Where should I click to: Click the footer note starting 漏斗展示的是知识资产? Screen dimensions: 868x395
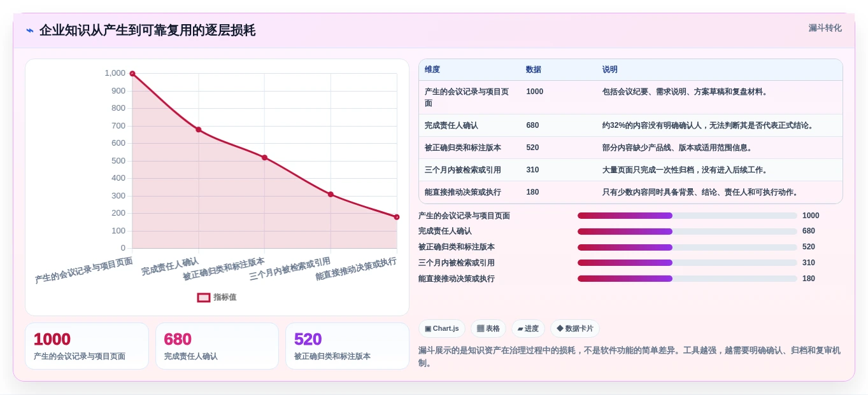(x=629, y=356)
